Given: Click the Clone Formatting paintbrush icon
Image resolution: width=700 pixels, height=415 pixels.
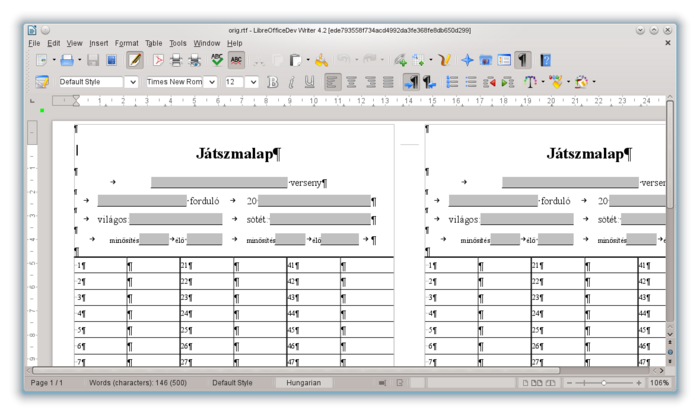Looking at the screenshot, I should pos(321,60).
